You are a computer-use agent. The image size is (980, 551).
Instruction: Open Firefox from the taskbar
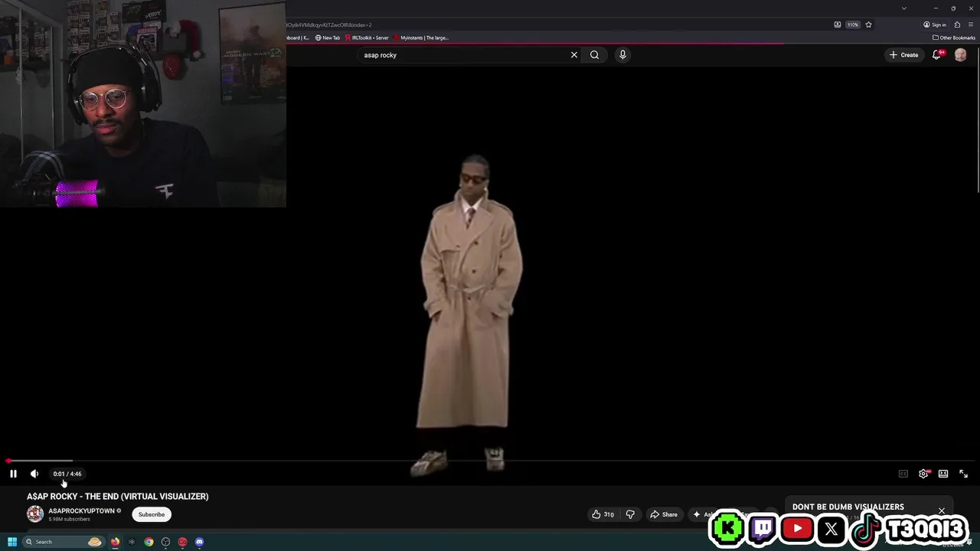pos(115,542)
